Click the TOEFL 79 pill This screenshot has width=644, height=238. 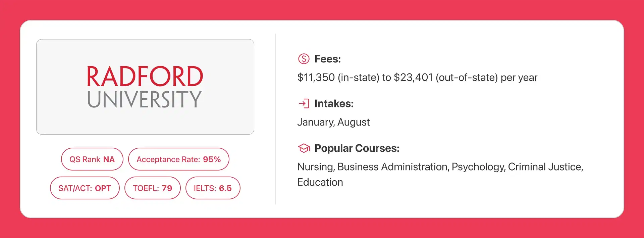point(153,188)
